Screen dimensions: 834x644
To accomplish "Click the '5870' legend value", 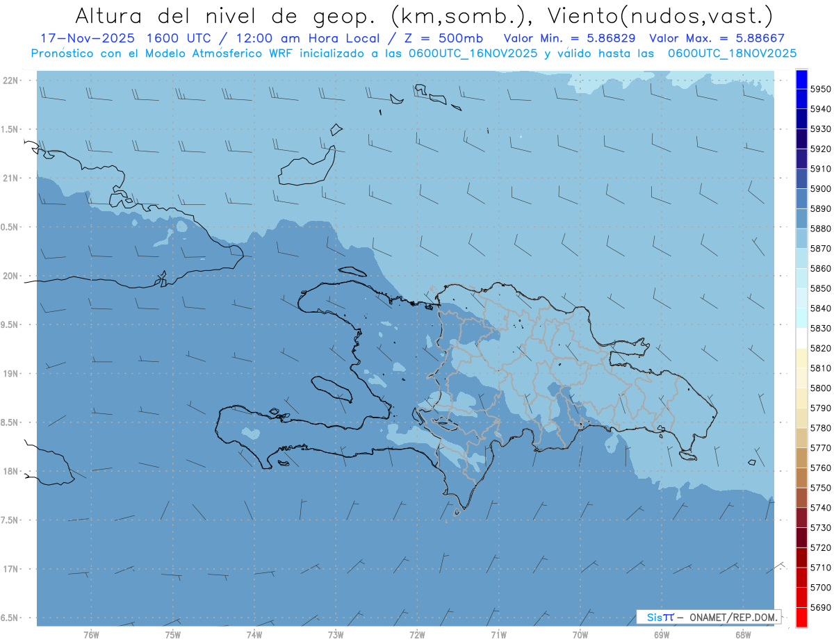I will tap(821, 249).
